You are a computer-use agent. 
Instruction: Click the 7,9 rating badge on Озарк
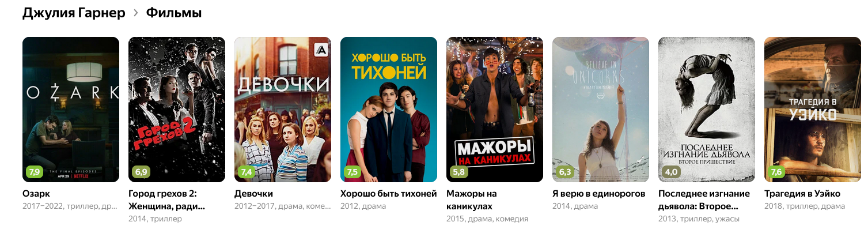click(34, 172)
